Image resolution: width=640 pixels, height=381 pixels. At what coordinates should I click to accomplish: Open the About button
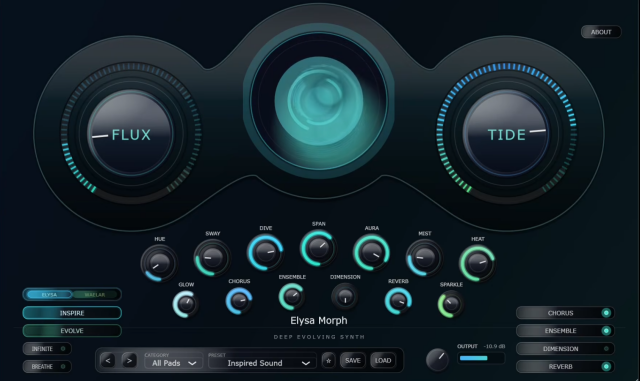(601, 32)
